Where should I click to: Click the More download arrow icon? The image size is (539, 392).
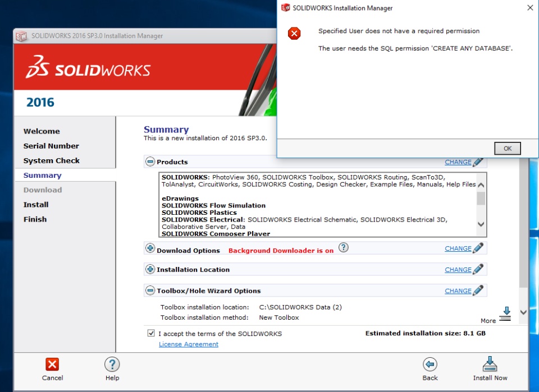click(505, 313)
